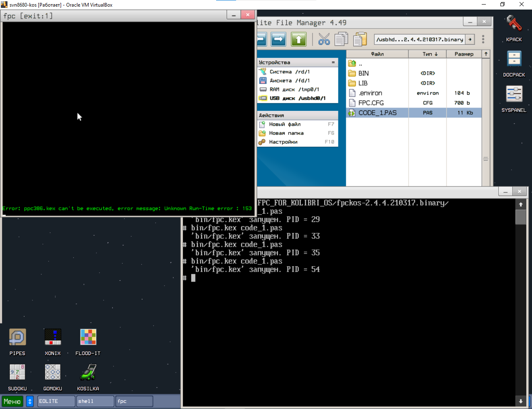Select the USB диск /usbhd0/1 device
532x409 pixels.
(297, 98)
